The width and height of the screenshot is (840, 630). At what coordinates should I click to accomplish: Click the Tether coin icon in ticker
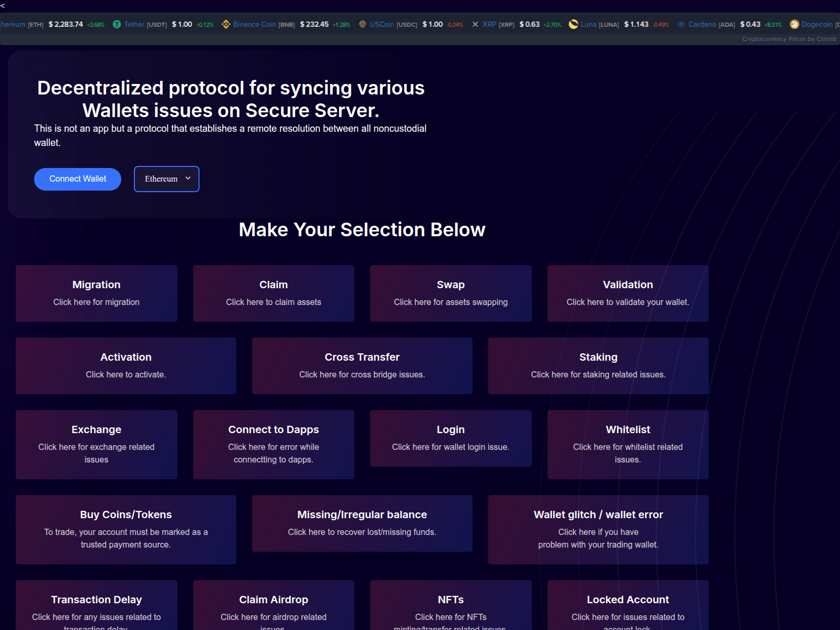(x=117, y=25)
